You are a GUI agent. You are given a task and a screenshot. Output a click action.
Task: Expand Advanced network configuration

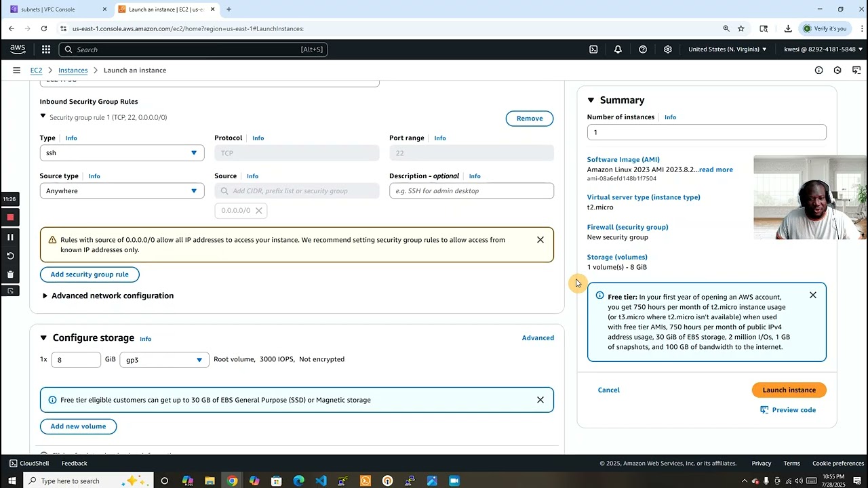[107, 296]
